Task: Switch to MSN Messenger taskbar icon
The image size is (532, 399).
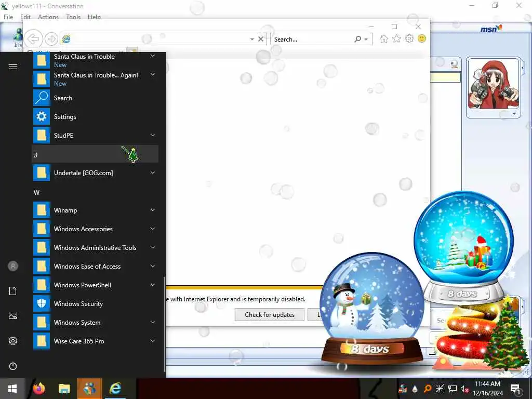Action: click(x=89, y=389)
